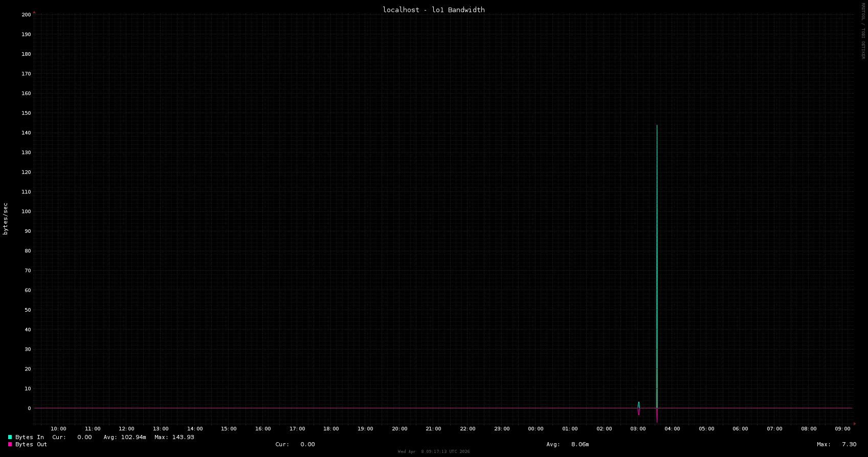Viewport: 868px width, 457px height.
Task: Click the generation timestamp at the bottom
Action: pyautogui.click(x=433, y=451)
